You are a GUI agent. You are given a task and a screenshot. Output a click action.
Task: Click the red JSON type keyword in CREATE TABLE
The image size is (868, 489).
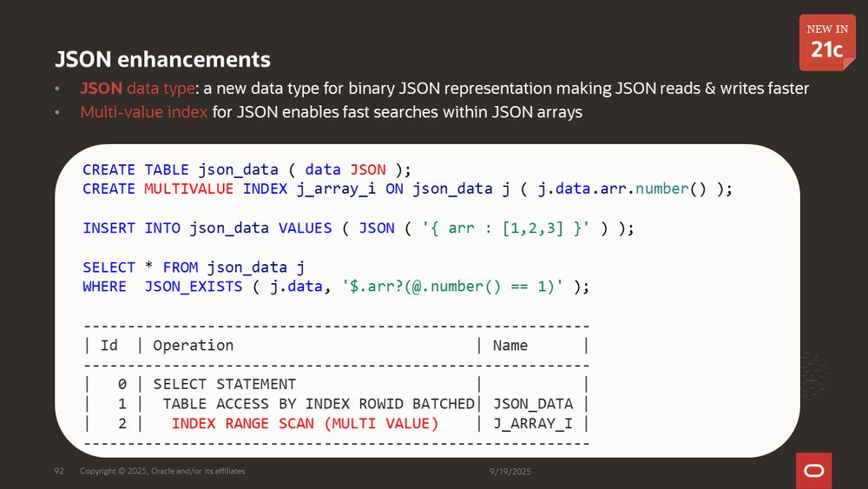pyautogui.click(x=368, y=169)
